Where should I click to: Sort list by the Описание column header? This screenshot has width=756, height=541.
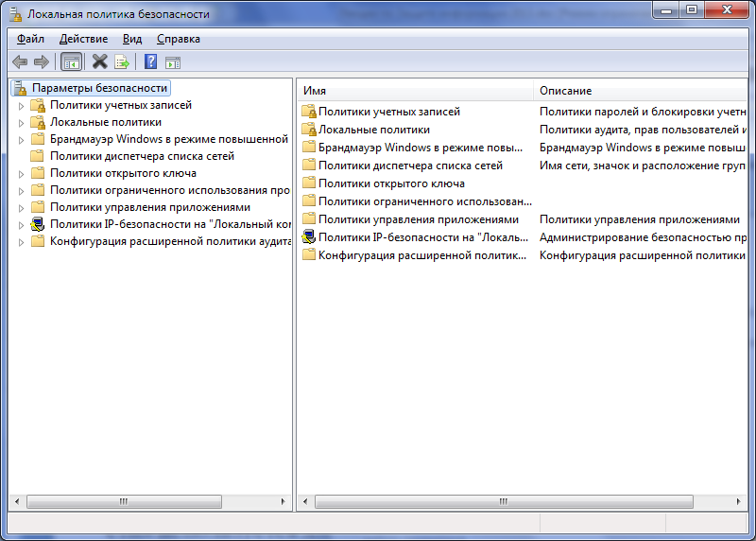(x=641, y=91)
